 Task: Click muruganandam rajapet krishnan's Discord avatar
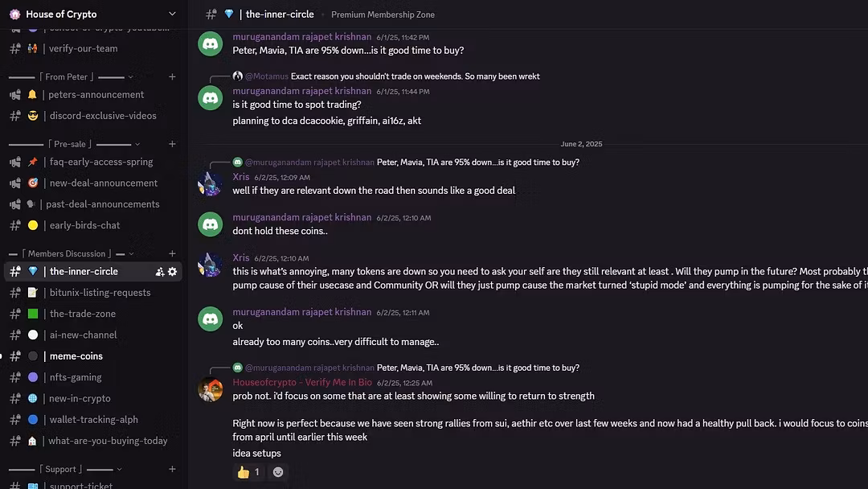[x=211, y=43]
